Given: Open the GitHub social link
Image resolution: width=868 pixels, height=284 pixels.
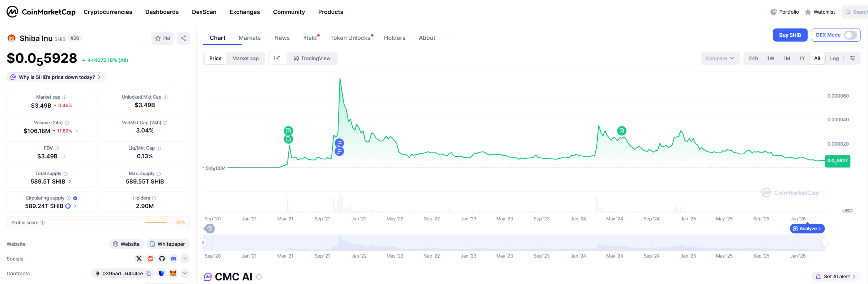Looking at the screenshot, I should pos(162,259).
